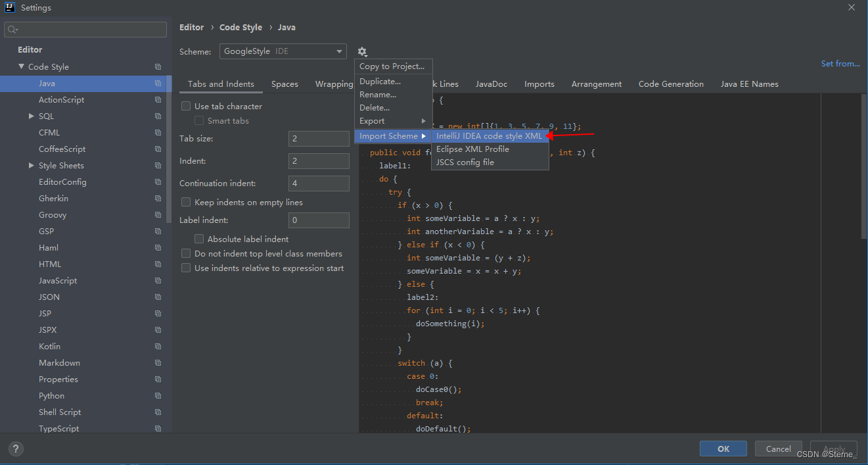Click the Continuation indent input field
Viewport: 868px width, 465px height.
click(x=319, y=184)
